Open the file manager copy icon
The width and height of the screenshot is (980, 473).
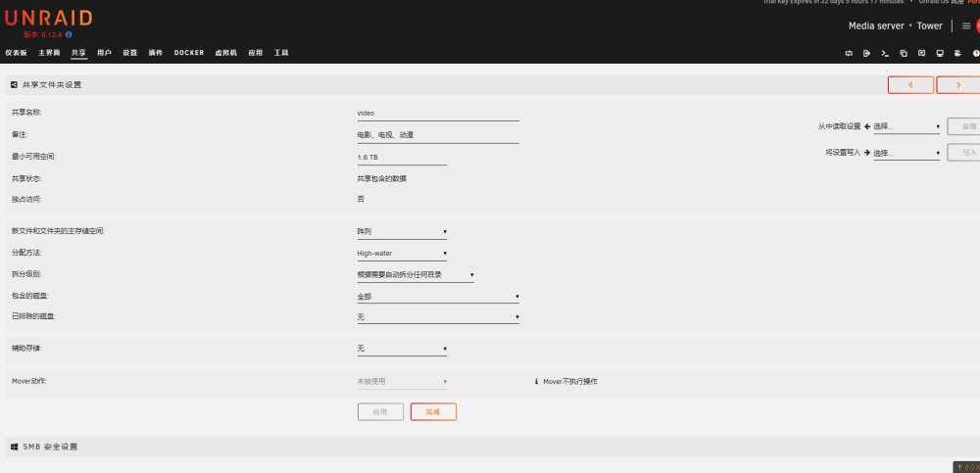[x=904, y=53]
